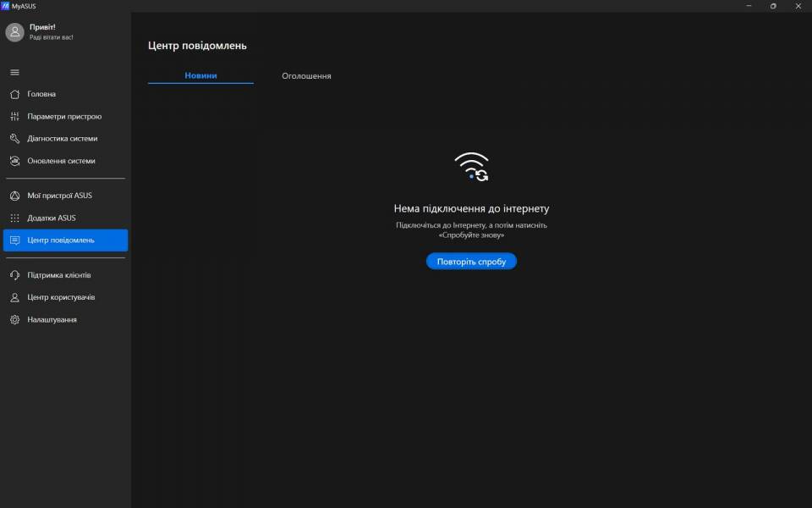Viewport: 812px width, 508px height.
Task: Open Оновлення системи section
Action: click(65, 161)
